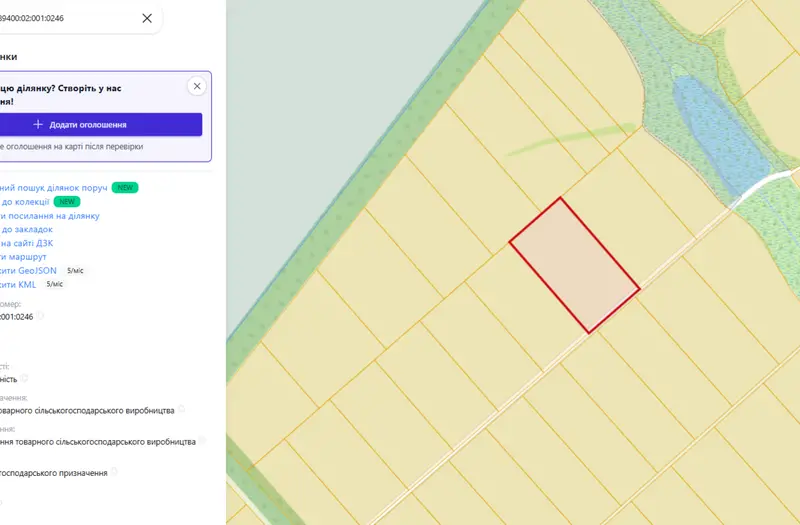The image size is (800, 525).
Task: Copy link to this parcel
Action: point(49,216)
